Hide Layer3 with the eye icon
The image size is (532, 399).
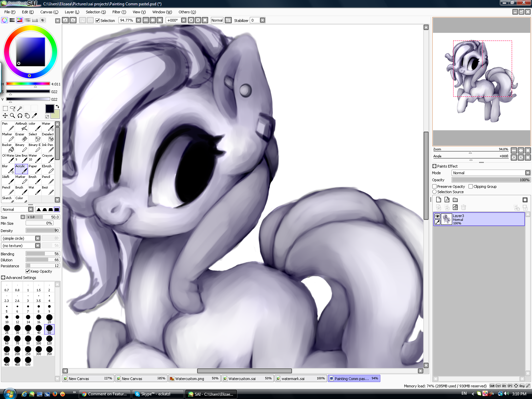pyautogui.click(x=438, y=216)
